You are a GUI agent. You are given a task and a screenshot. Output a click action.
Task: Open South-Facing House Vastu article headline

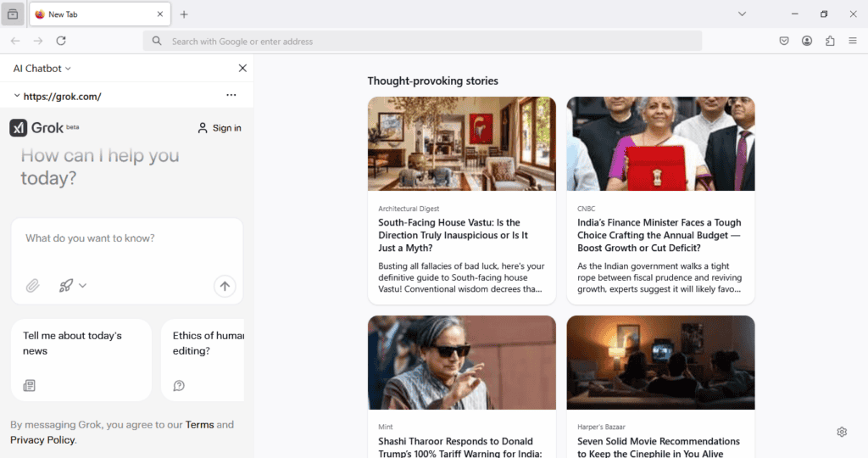(453, 236)
